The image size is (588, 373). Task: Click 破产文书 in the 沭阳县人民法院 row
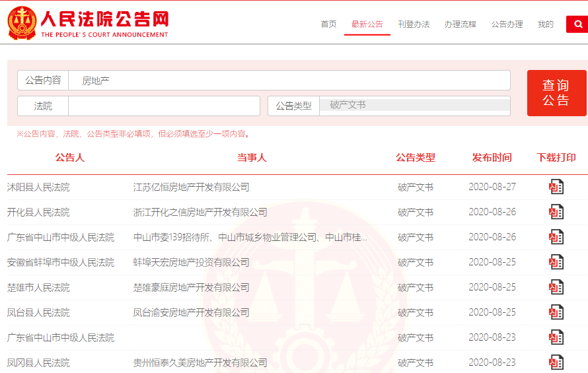(416, 187)
